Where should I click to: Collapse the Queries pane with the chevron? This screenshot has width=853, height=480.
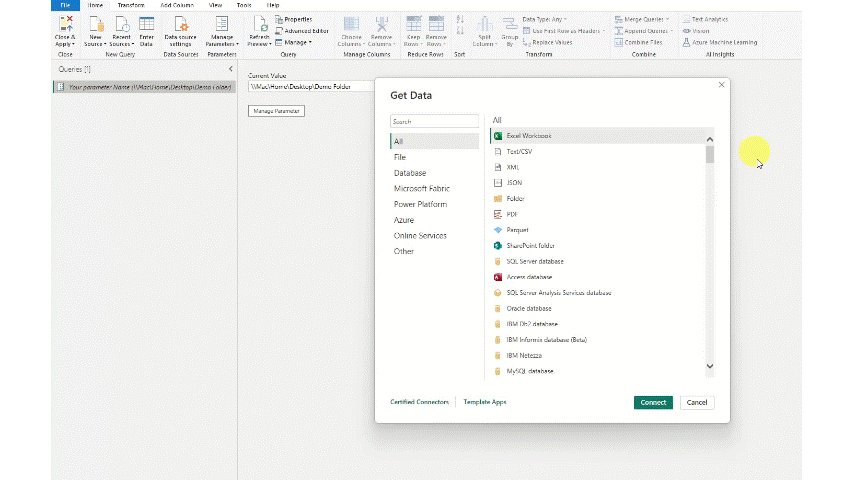[231, 69]
